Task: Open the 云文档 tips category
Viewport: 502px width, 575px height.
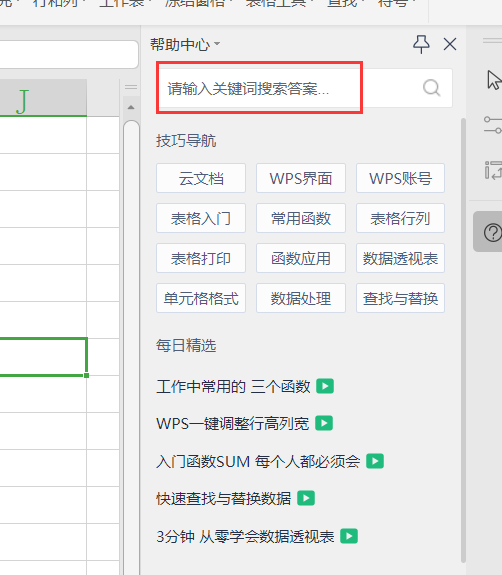Action: pos(201,178)
